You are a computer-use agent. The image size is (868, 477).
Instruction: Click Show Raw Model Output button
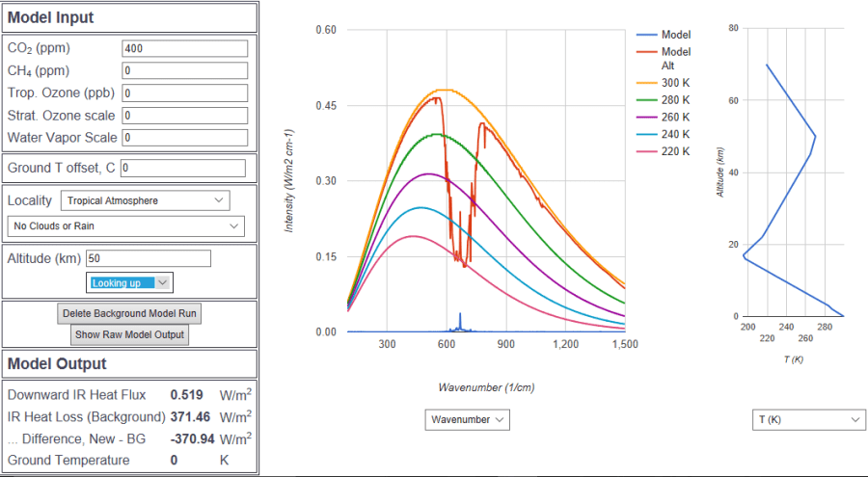pos(129,335)
